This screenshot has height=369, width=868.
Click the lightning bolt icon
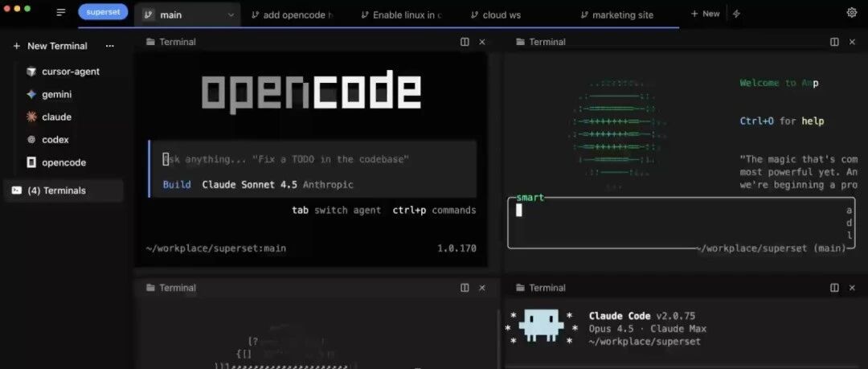736,14
